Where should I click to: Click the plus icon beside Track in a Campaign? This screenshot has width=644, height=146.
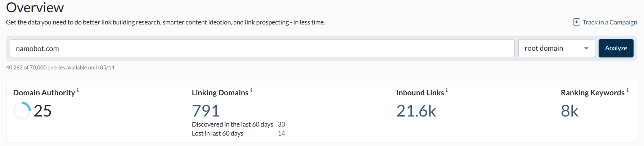pos(576,22)
